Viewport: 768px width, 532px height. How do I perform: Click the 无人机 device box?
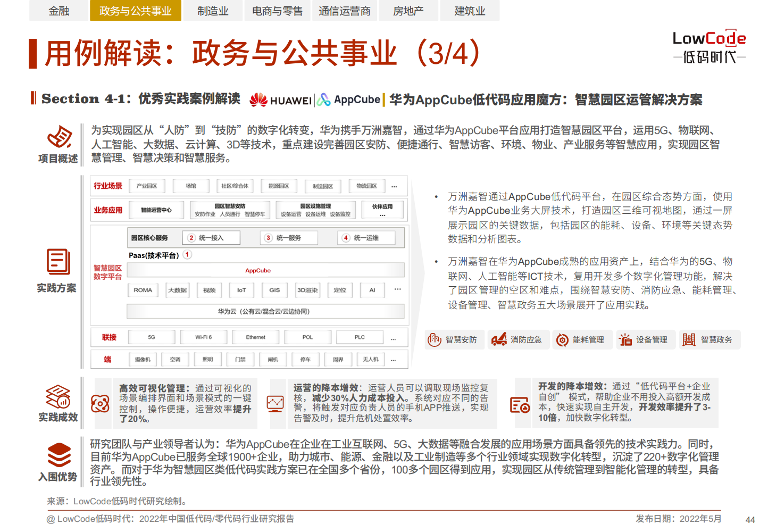point(371,360)
